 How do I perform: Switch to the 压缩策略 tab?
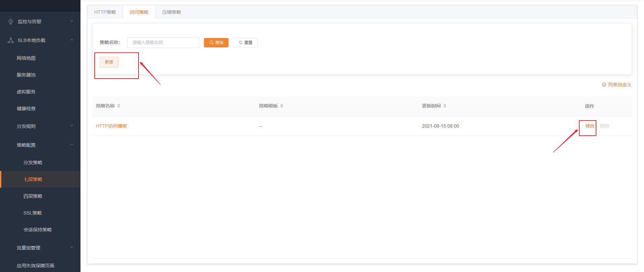tap(171, 12)
